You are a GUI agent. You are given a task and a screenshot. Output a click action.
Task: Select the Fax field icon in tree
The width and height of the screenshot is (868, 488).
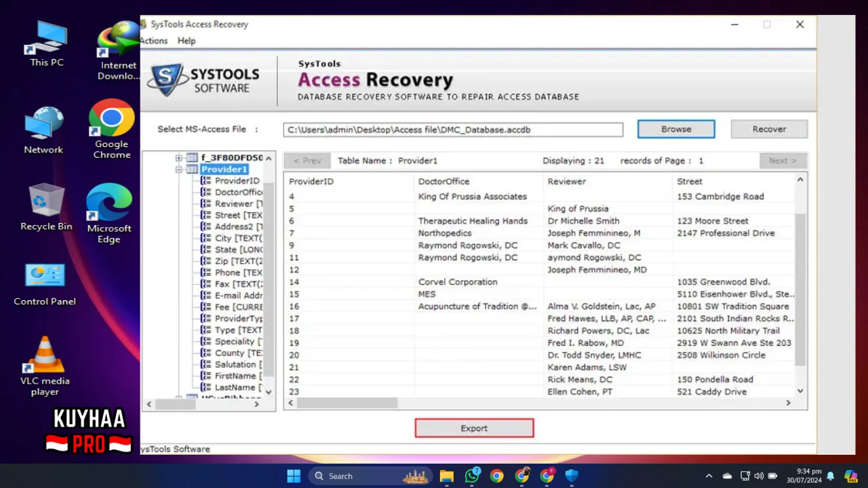(x=206, y=285)
